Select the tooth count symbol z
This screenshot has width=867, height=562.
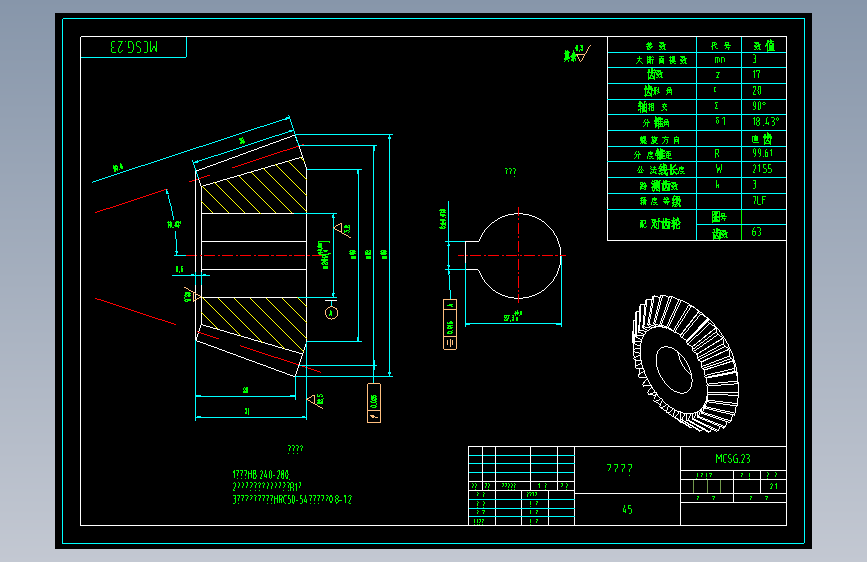pos(718,75)
